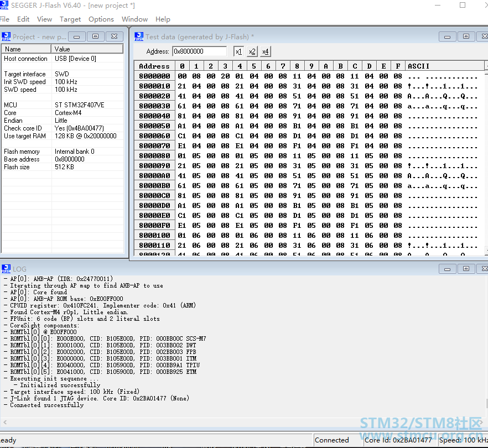488x448 pixels.
Task: Select the Use target RAM row
Action: coord(63,136)
